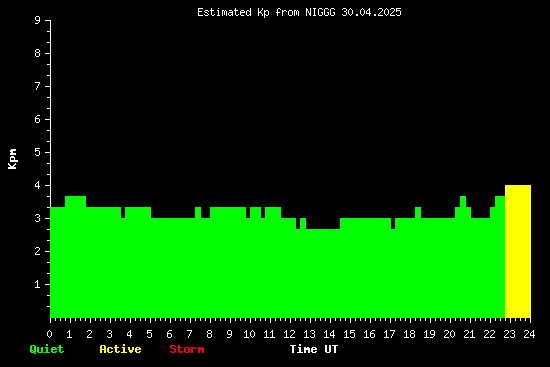
Task: Click the x-axis hour label 6
Action: point(169,334)
